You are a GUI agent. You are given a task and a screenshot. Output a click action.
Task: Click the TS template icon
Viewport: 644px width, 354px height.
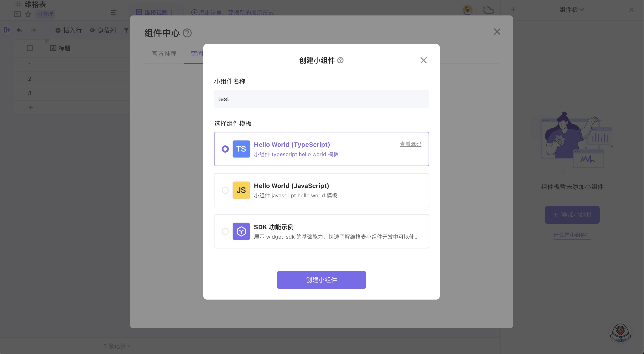pyautogui.click(x=241, y=149)
